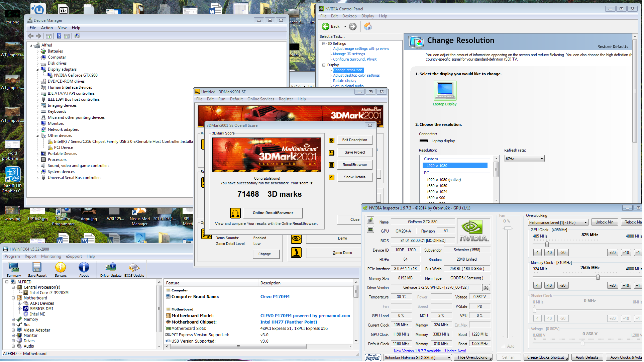Click ResultBrowser icon in score dialog

[332, 165]
